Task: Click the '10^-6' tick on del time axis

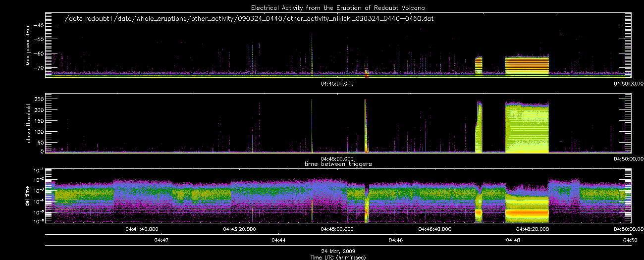Action: tap(39, 221)
